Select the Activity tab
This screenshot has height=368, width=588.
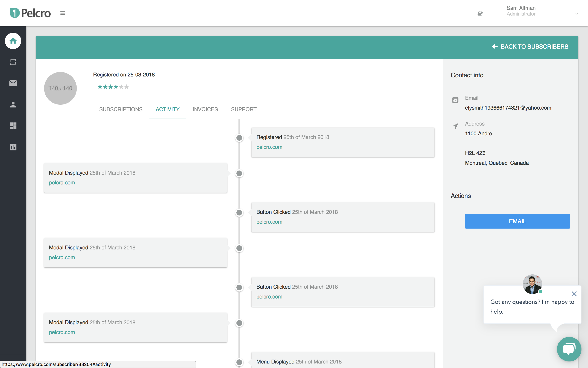coord(168,109)
